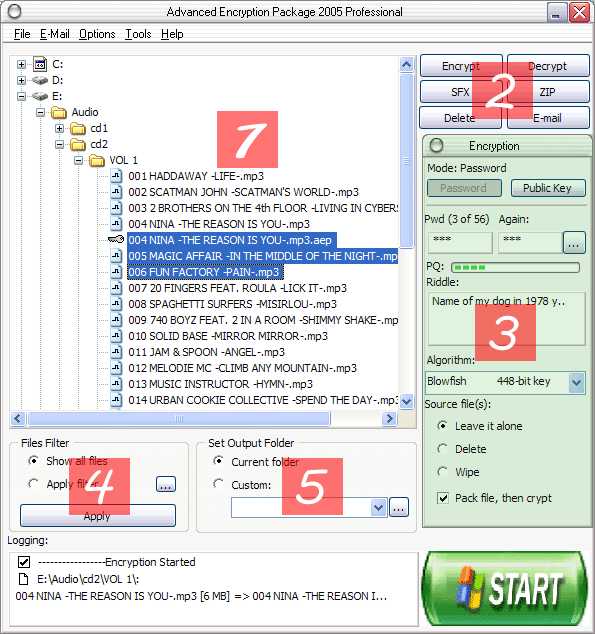This screenshot has width=595, height=634.
Task: Toggle Pack file, then crypt checkbox
Action: tap(443, 498)
